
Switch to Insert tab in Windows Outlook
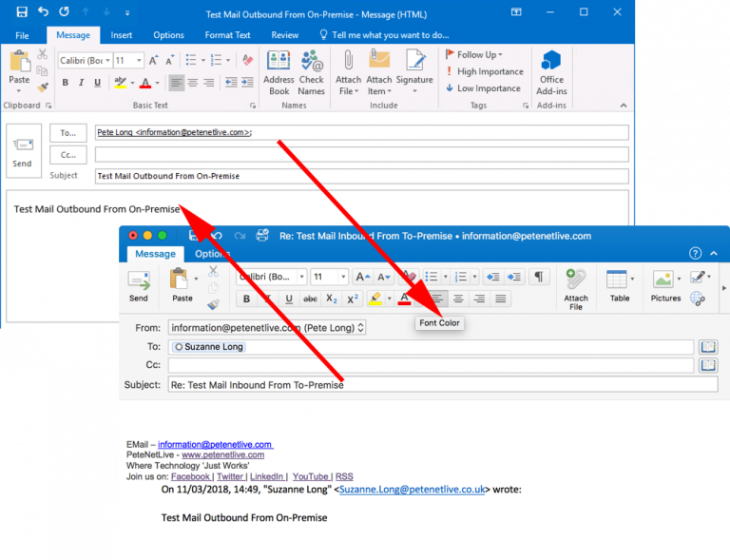pos(121,35)
